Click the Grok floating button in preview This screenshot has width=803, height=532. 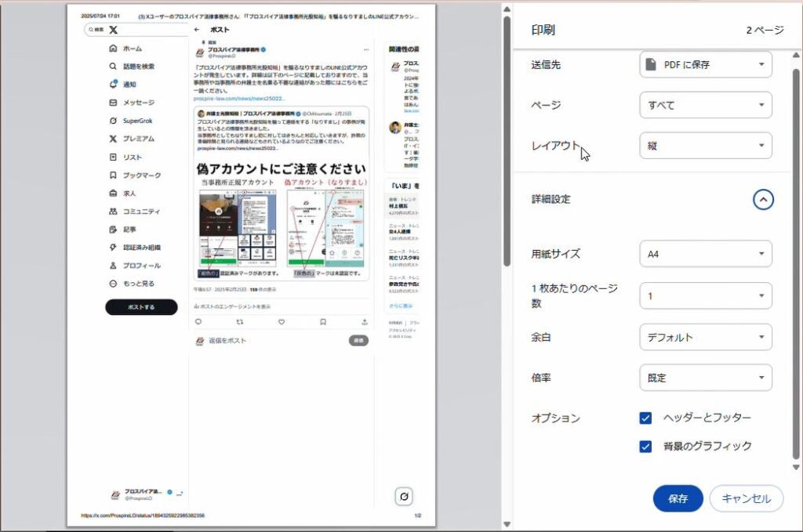tap(404, 496)
